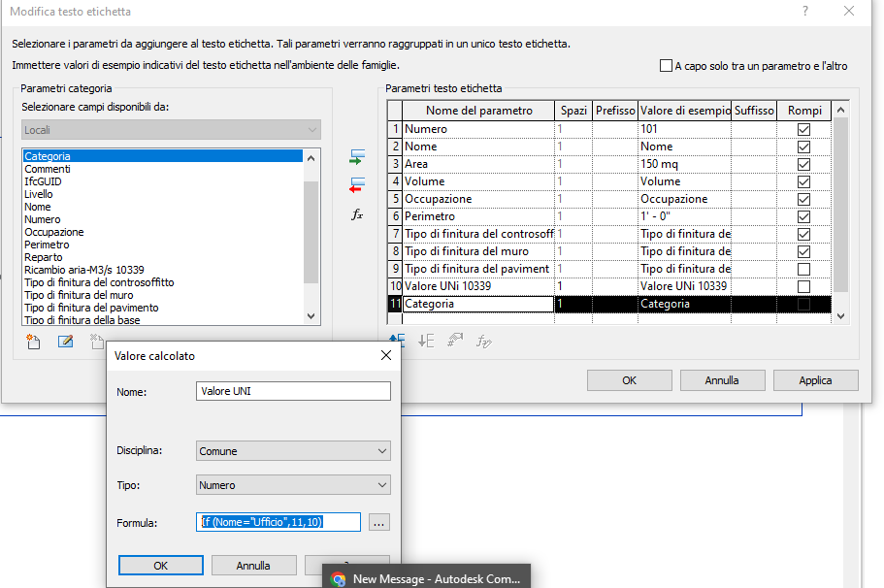Click Chrome icon in New Message taskbar item
884x588 pixels.
[338, 579]
